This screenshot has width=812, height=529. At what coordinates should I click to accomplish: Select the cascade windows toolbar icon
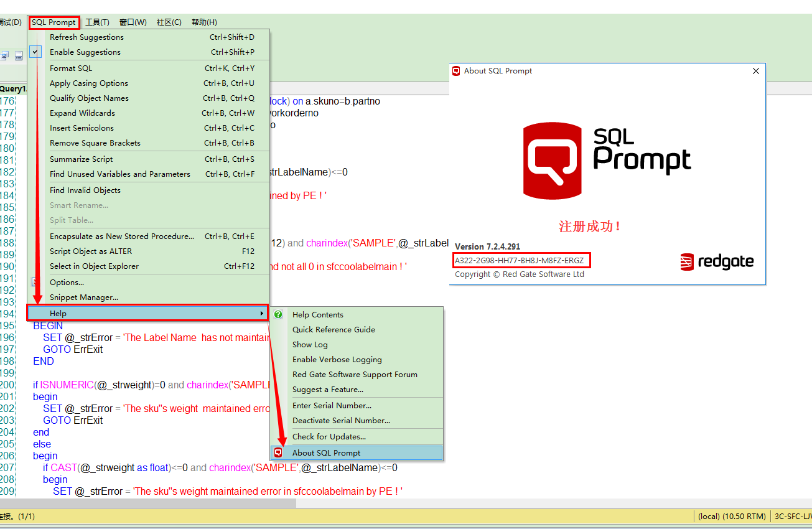[x=4, y=55]
